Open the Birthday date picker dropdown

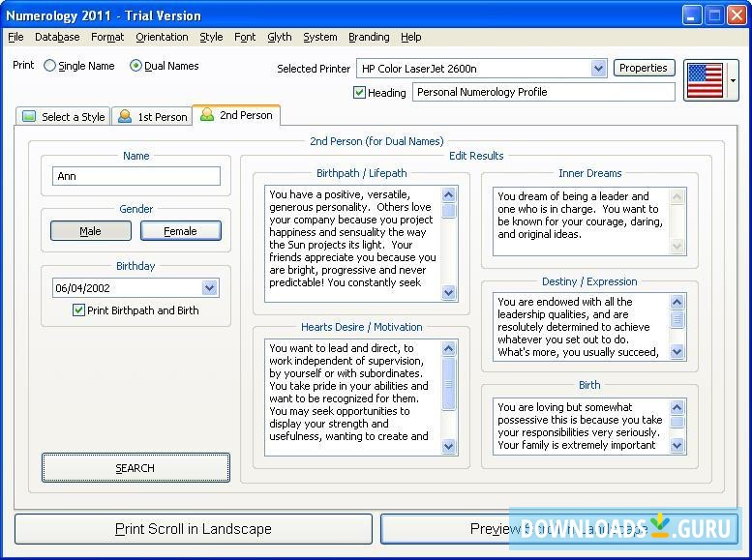[x=209, y=288]
